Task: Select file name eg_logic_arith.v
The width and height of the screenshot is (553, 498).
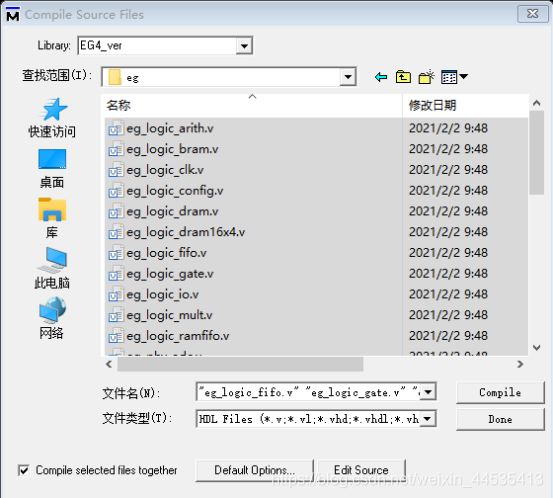Action: click(170, 129)
